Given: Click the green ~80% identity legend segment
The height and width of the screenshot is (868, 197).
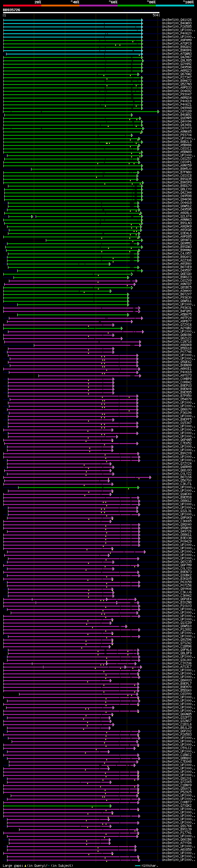Looking at the screenshot, I should pyautogui.click(x=137, y=6).
